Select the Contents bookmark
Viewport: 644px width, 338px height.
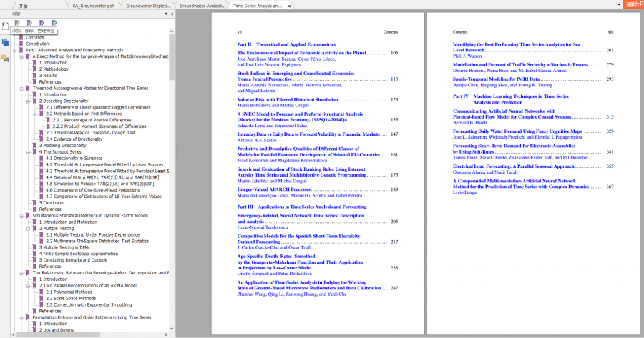tap(34, 37)
